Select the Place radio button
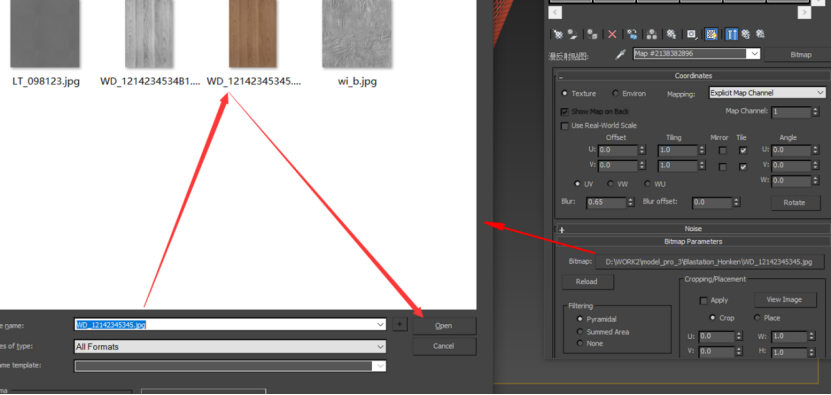Viewport: 831px width, 395px height. point(757,318)
